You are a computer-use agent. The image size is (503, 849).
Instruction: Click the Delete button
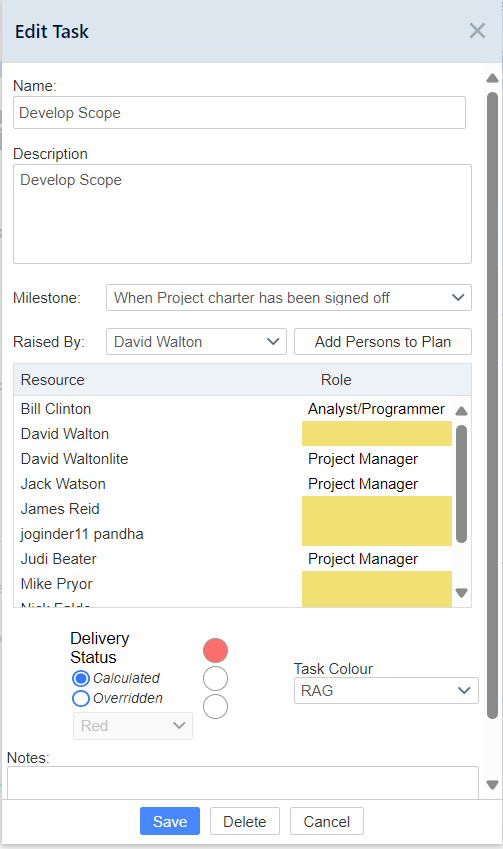point(245,821)
